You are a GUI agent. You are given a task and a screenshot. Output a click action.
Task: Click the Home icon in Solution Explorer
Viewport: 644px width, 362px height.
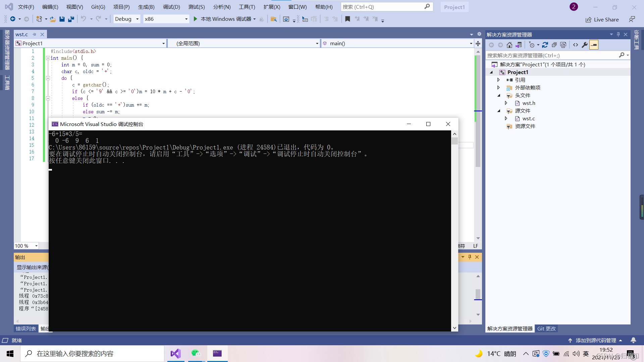pyautogui.click(x=509, y=45)
